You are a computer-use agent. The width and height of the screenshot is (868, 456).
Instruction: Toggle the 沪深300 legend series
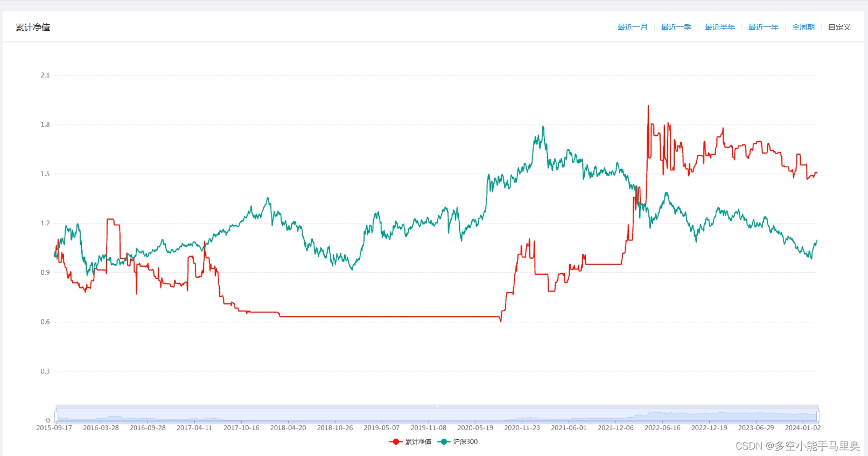pos(458,441)
